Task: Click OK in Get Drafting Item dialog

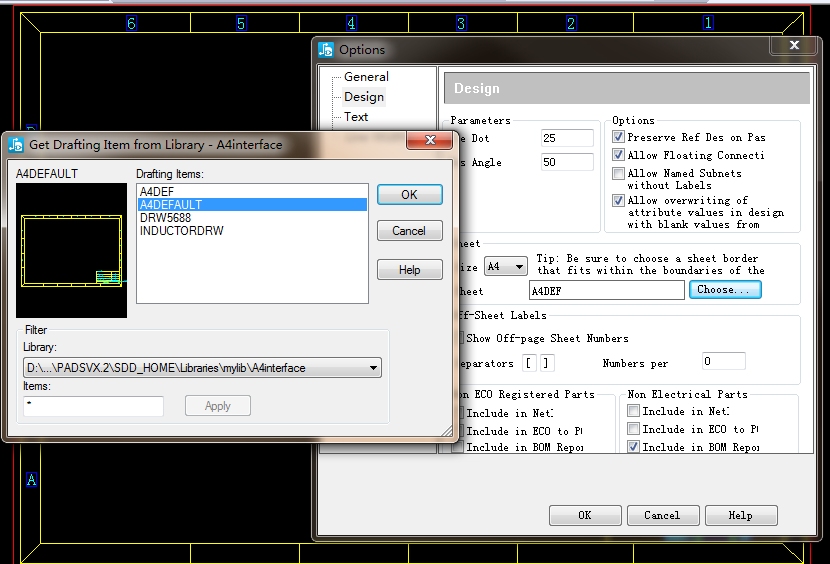Action: coord(410,194)
